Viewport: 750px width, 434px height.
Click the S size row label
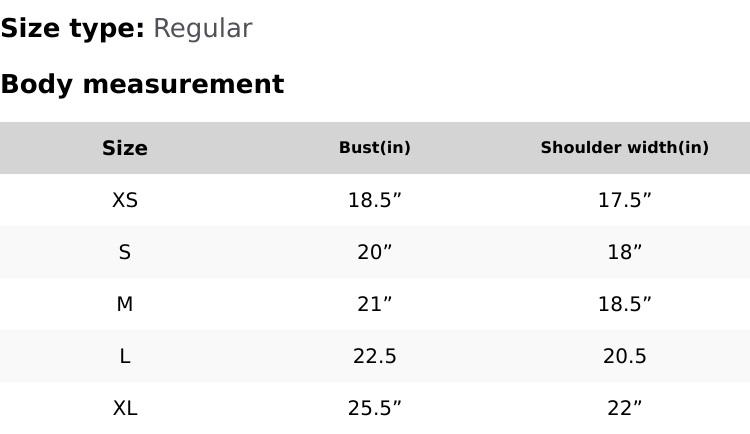pyautogui.click(x=125, y=252)
